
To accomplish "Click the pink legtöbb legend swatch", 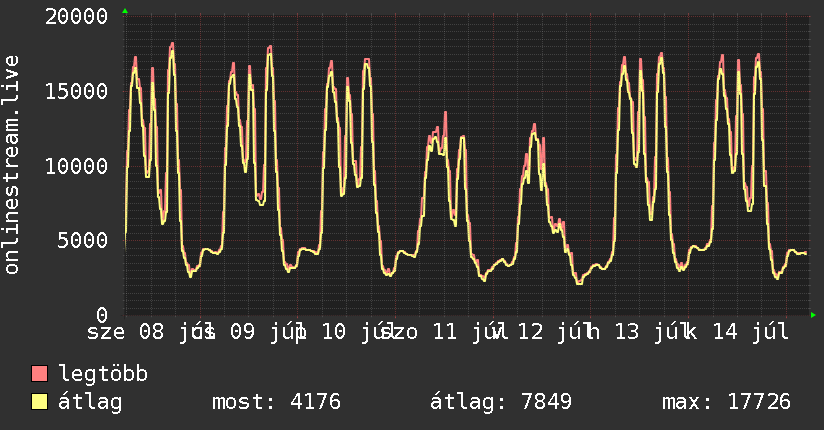I will pos(39,373).
